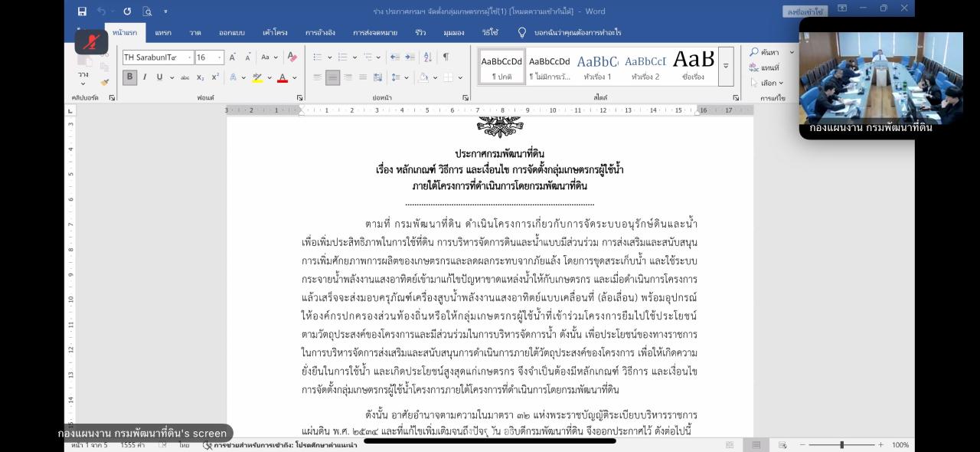This screenshot has height=452, width=980.
Task: Apply underline to selected text
Action: pyautogui.click(x=158, y=77)
